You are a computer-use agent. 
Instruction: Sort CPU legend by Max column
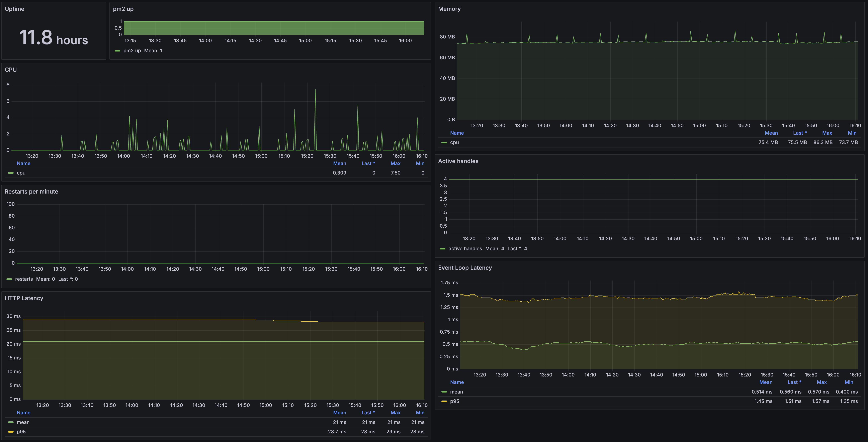[396, 163]
